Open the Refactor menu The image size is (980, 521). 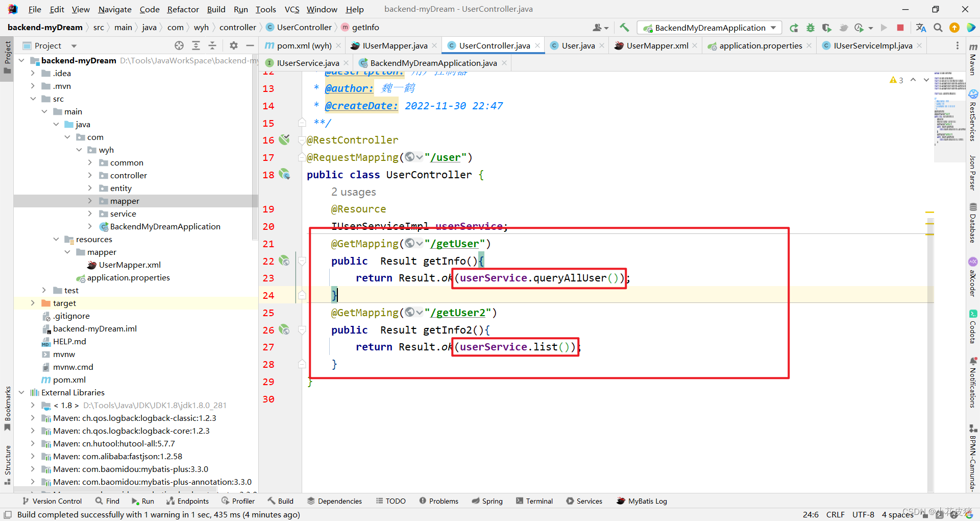(183, 9)
